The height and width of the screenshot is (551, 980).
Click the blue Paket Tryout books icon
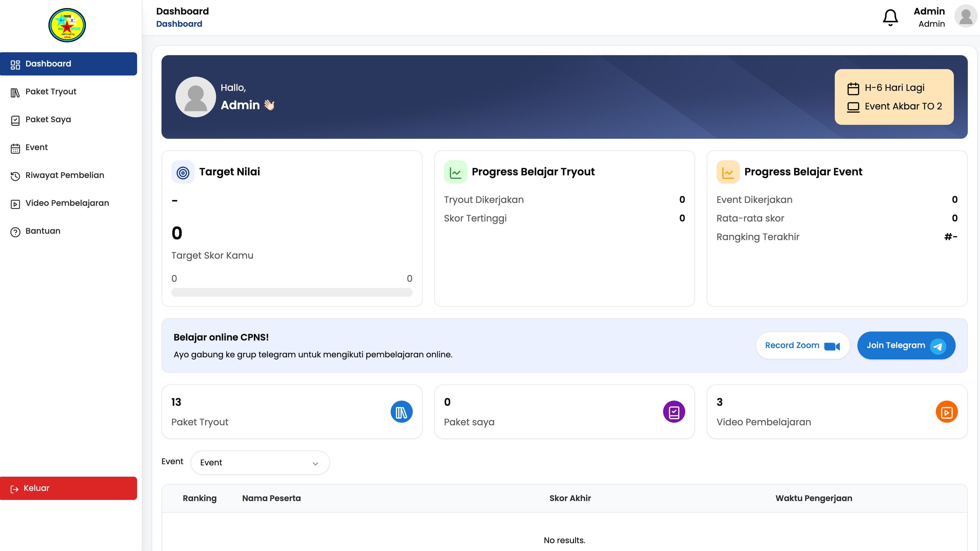(x=401, y=412)
